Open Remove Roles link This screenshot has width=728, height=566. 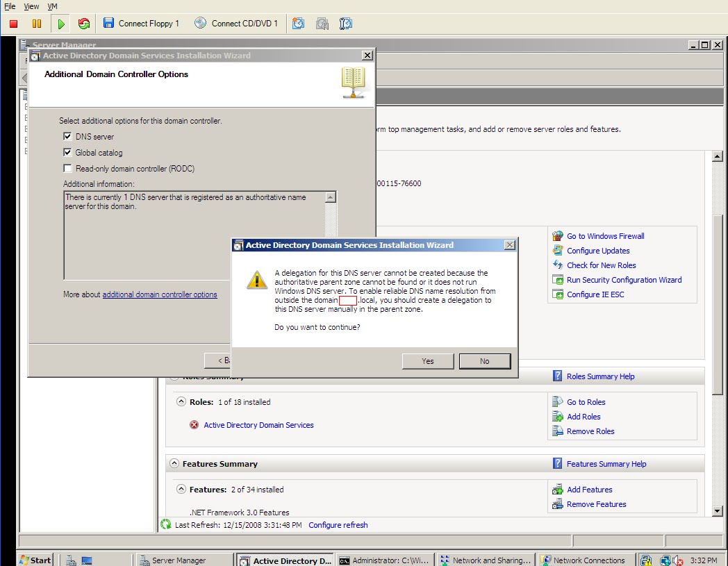coord(590,431)
